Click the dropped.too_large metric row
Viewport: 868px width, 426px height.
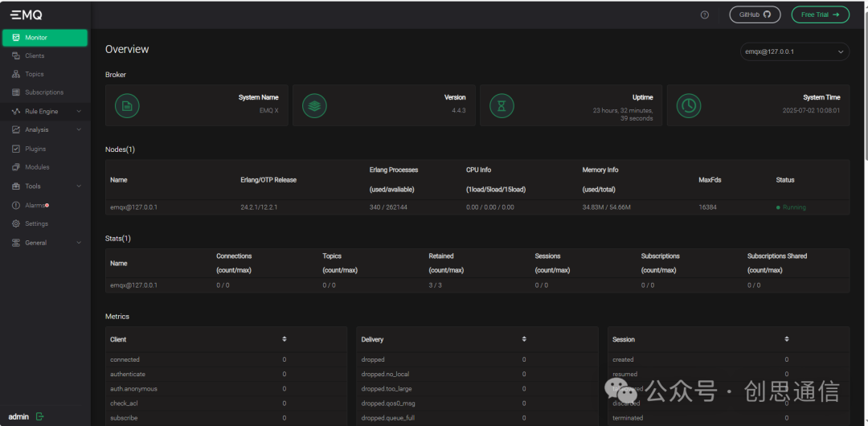pyautogui.click(x=477, y=389)
